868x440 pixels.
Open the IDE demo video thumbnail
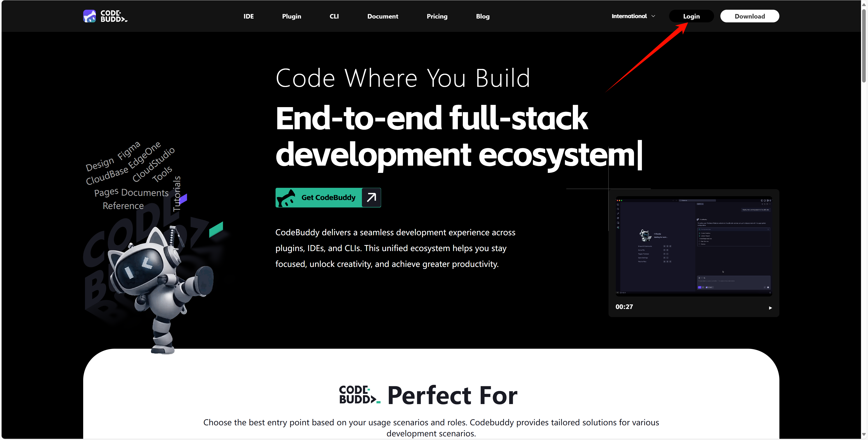click(693, 246)
